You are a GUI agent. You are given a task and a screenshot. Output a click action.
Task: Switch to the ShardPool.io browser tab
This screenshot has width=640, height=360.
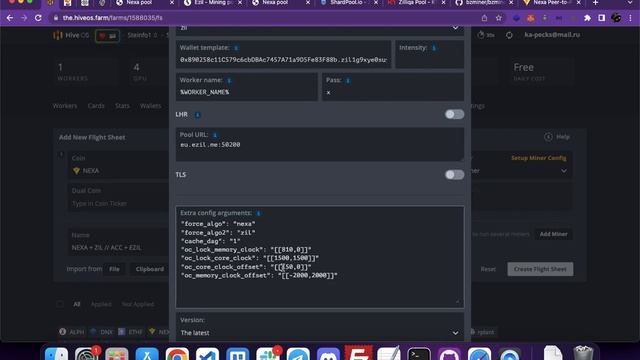pos(349,3)
